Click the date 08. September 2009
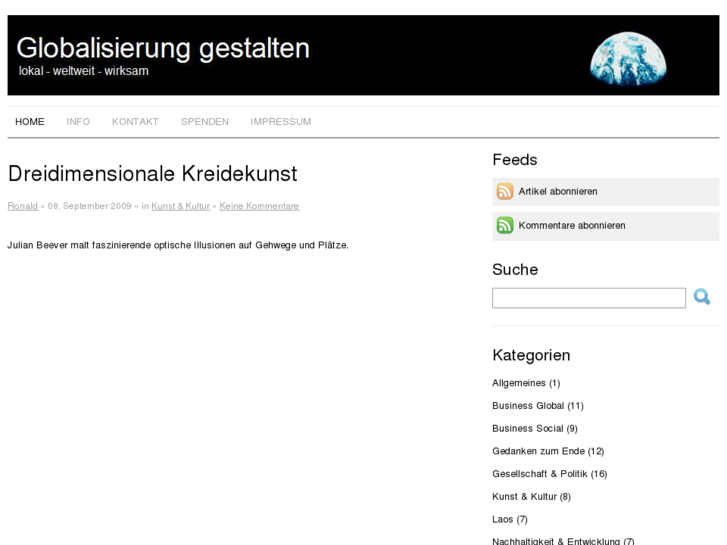727x545 pixels. point(89,206)
